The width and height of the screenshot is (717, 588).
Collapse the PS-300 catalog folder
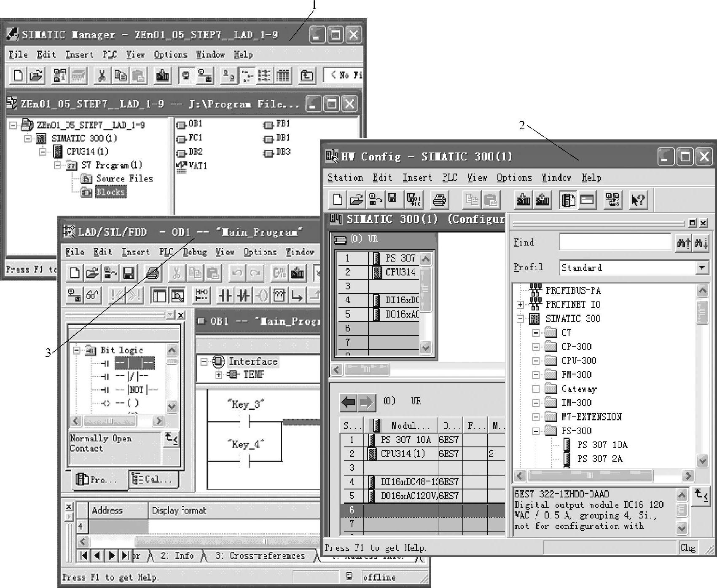click(536, 431)
